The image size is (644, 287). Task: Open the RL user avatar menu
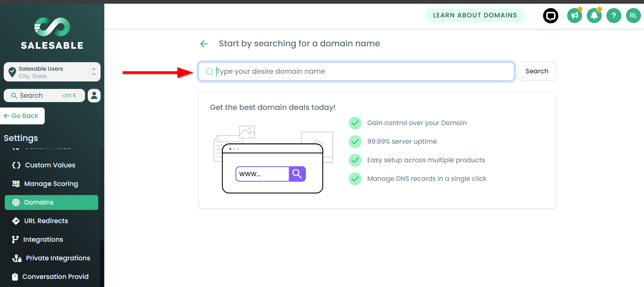tap(634, 16)
